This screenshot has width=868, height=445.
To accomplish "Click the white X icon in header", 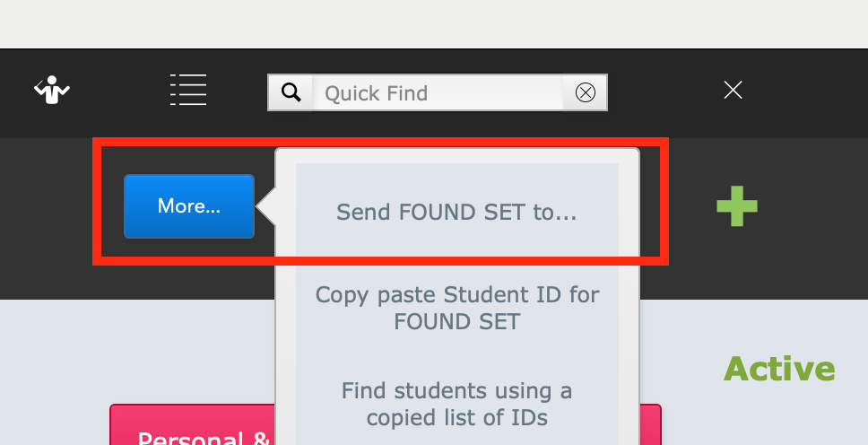I will pos(733,90).
